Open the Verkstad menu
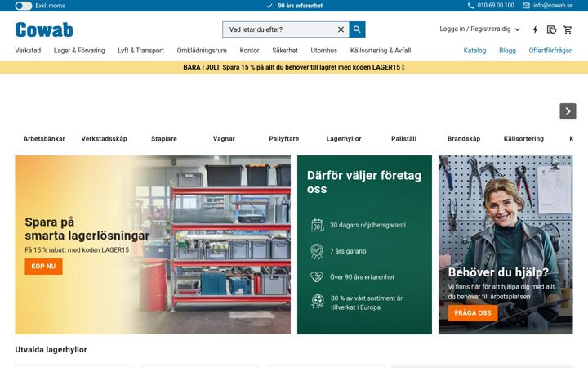The width and height of the screenshot is (588, 368). (28, 51)
